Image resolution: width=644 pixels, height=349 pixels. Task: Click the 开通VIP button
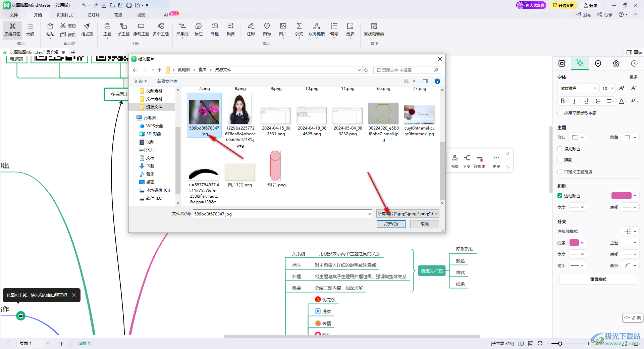(563, 5)
